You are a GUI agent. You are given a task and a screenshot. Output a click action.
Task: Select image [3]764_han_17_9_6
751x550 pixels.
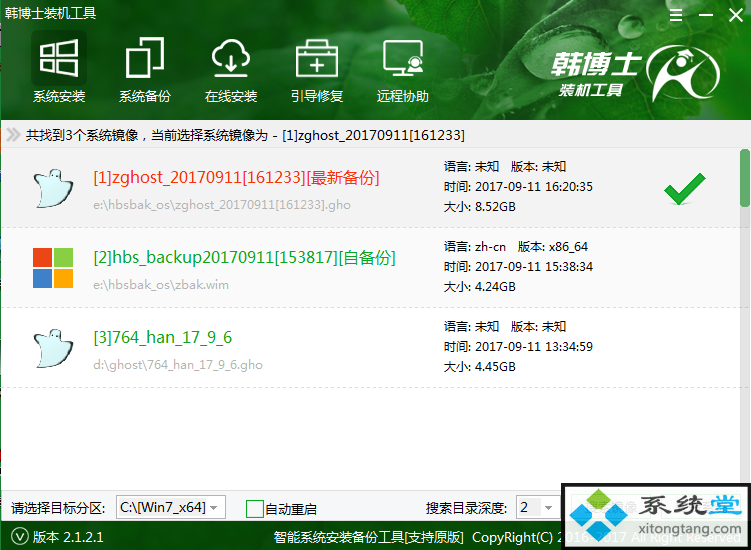162,338
